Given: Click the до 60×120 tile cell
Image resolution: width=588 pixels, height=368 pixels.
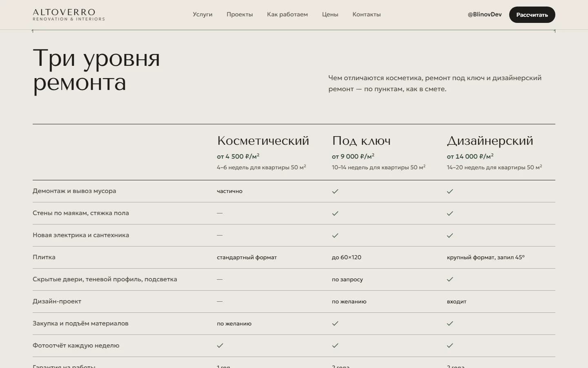Looking at the screenshot, I should tap(347, 258).
